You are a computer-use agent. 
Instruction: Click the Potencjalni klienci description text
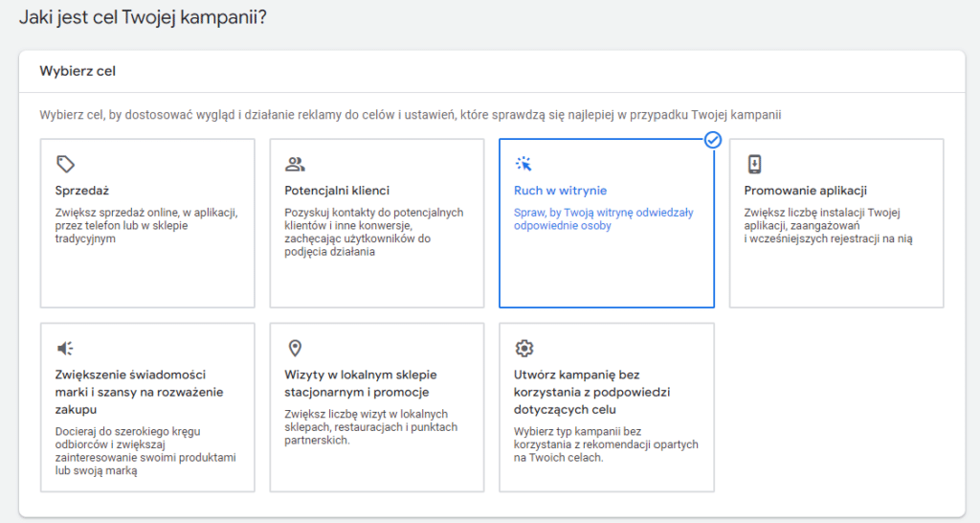pos(373,232)
